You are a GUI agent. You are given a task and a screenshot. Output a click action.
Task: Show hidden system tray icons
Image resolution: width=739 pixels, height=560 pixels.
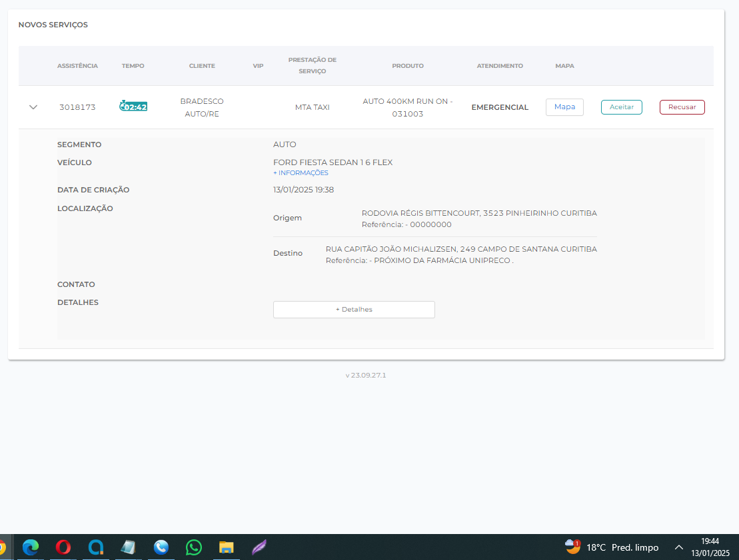[679, 547]
